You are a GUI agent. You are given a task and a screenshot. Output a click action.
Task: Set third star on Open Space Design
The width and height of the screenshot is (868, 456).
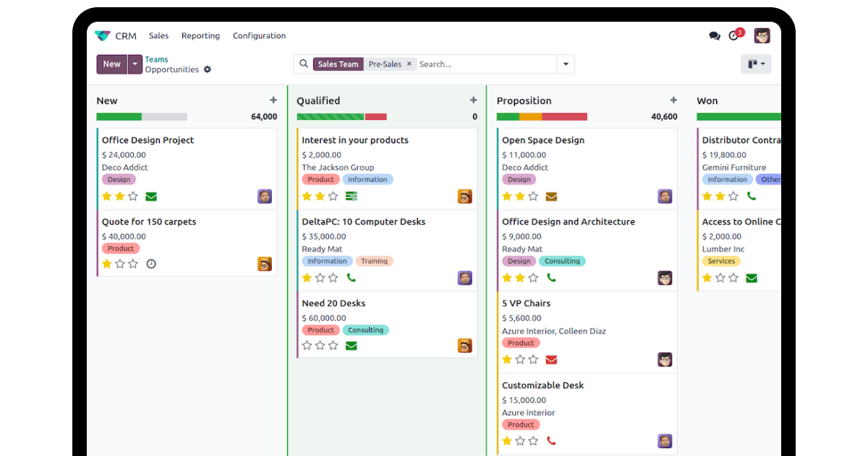(533, 196)
